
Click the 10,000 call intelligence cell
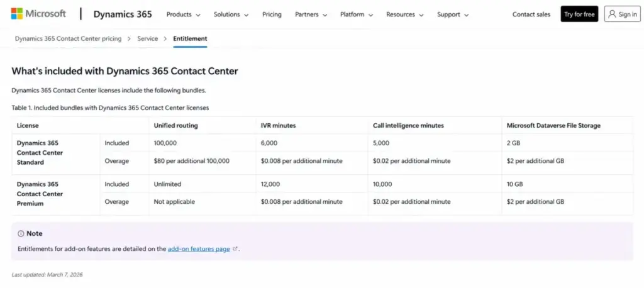click(x=382, y=184)
